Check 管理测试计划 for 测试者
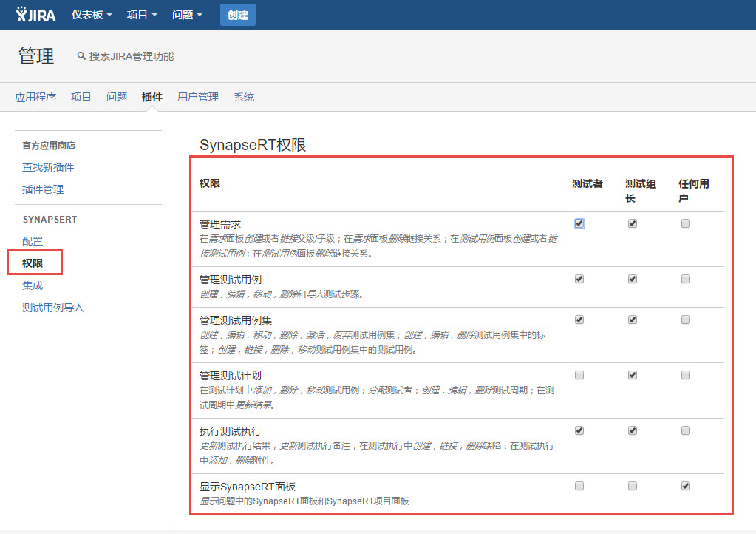Viewport: 756px width, 534px height. point(579,375)
